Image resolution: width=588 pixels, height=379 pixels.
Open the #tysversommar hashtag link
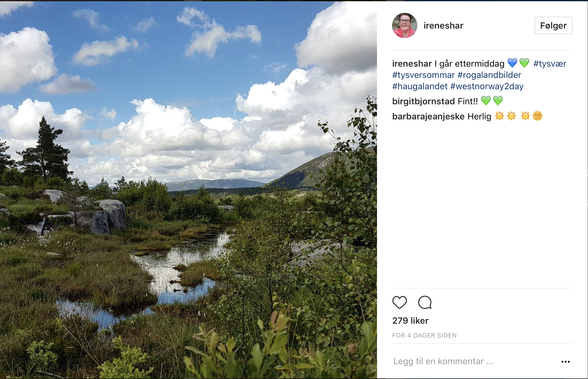pos(423,75)
